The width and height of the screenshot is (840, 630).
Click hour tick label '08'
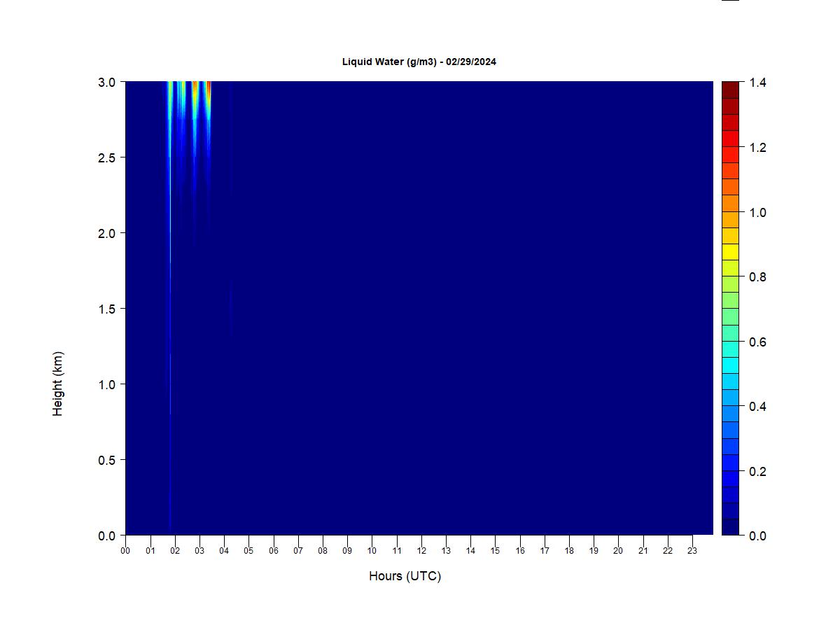tap(323, 551)
